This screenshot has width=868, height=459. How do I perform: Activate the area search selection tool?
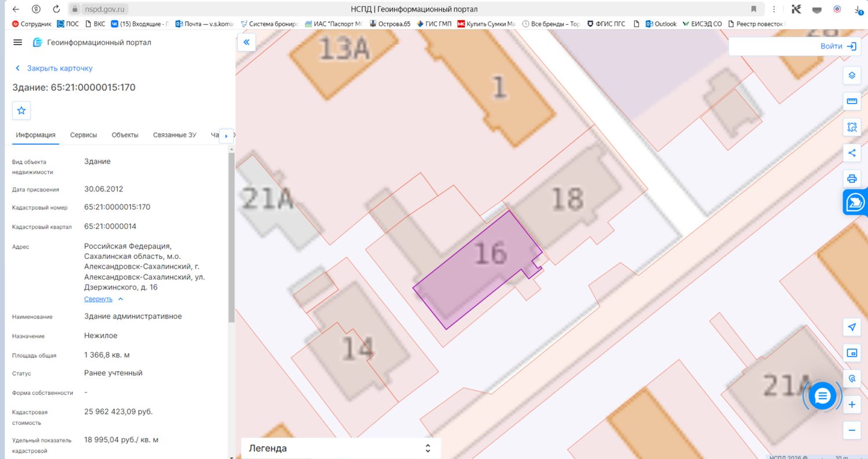852,127
